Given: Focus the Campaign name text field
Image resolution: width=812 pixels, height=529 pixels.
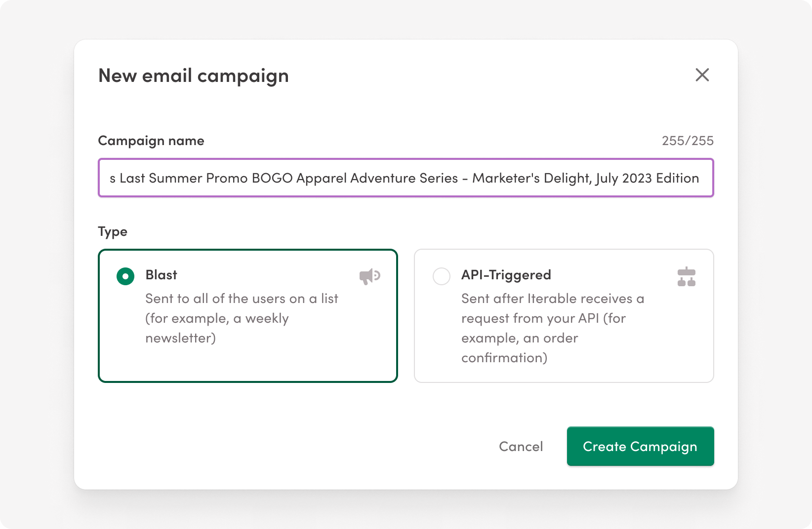Looking at the screenshot, I should 405,178.
